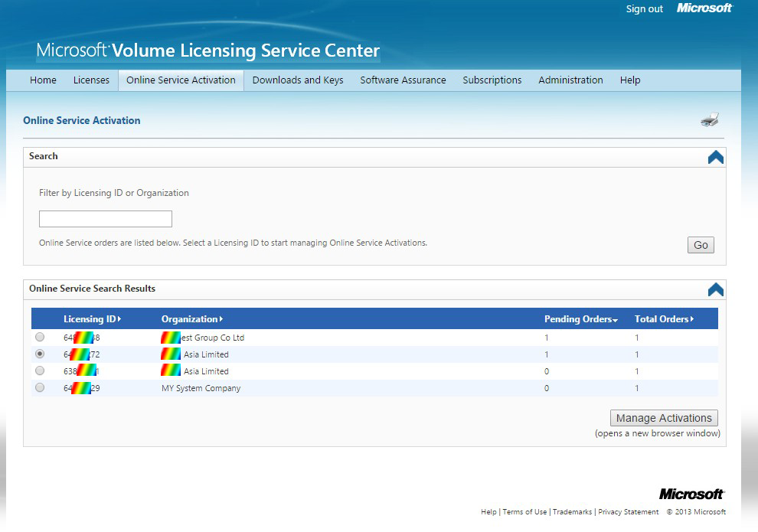Click the Online Service Activation page heading

pyautogui.click(x=82, y=120)
